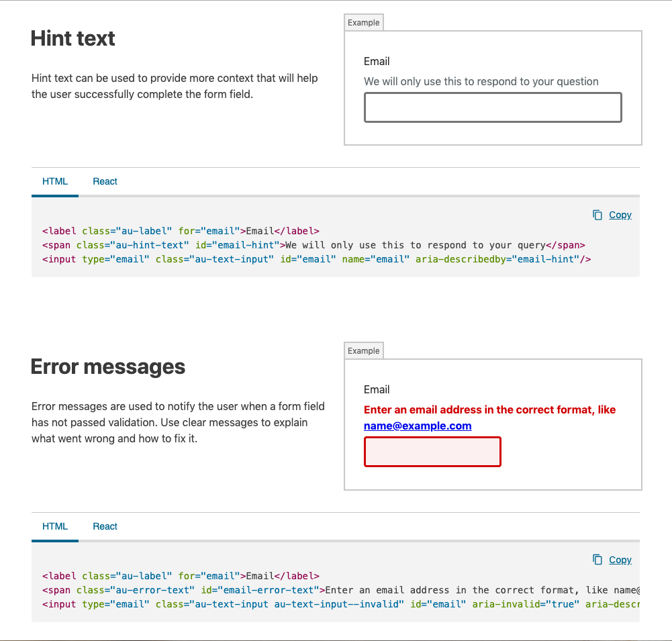Screen dimensions: 672x641
Task: Click the Example tag above the hint text demo
Action: tap(364, 23)
